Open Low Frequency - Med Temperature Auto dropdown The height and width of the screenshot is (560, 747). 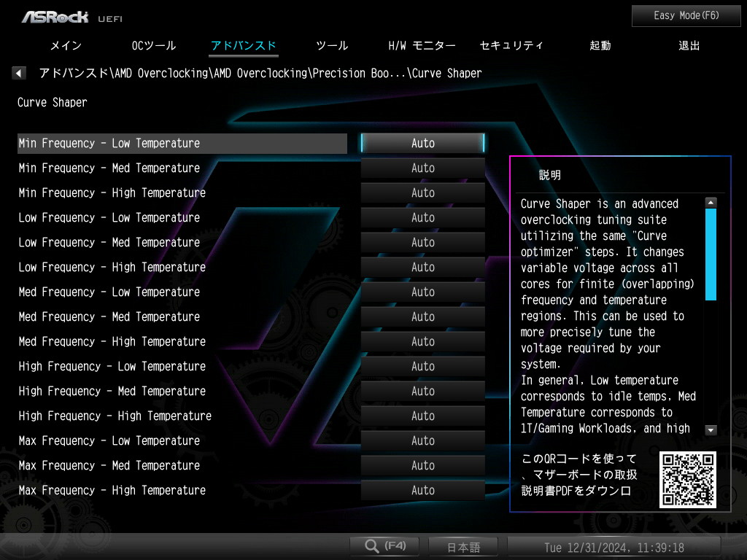click(422, 242)
